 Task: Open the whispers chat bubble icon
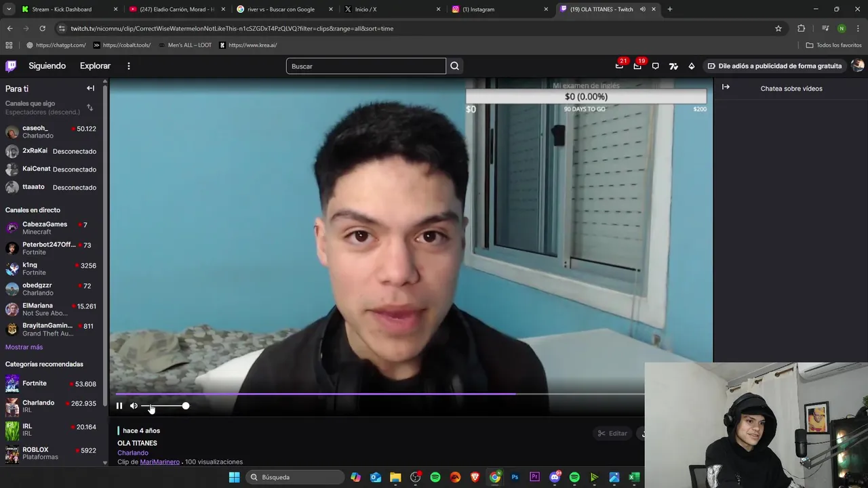pyautogui.click(x=655, y=66)
